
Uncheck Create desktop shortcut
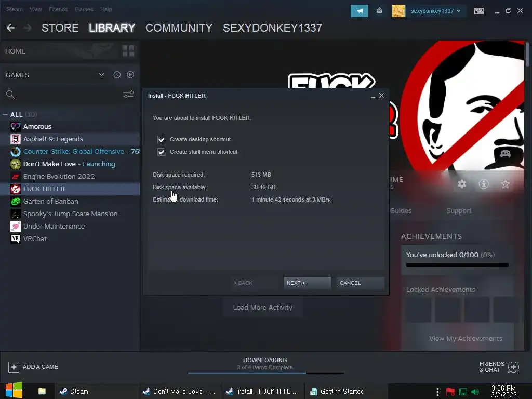(161, 139)
